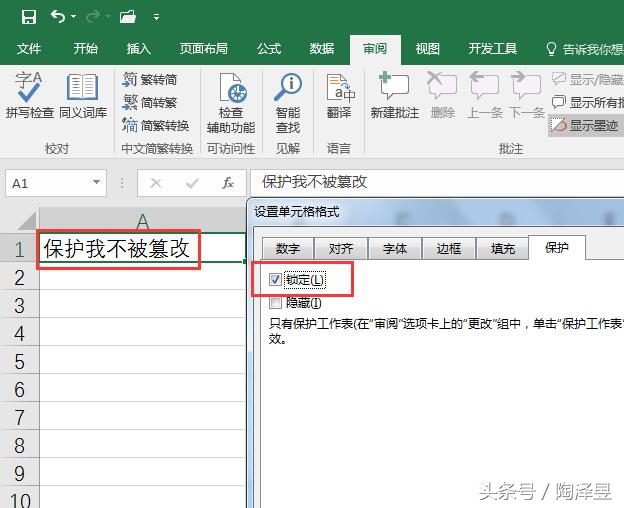Toggle 显示墨迹 show ink
This screenshot has height=508, width=624.
586,126
